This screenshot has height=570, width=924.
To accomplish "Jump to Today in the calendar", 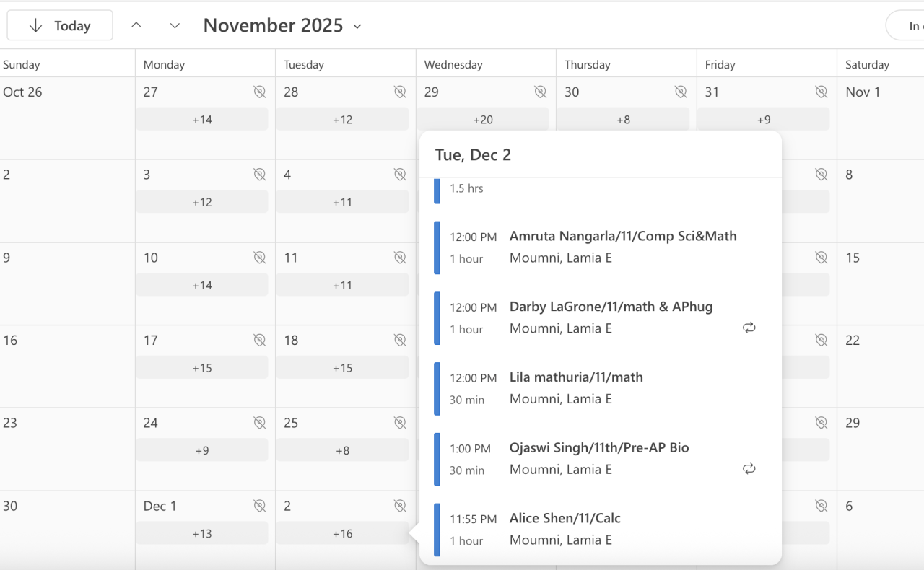I will click(x=60, y=26).
